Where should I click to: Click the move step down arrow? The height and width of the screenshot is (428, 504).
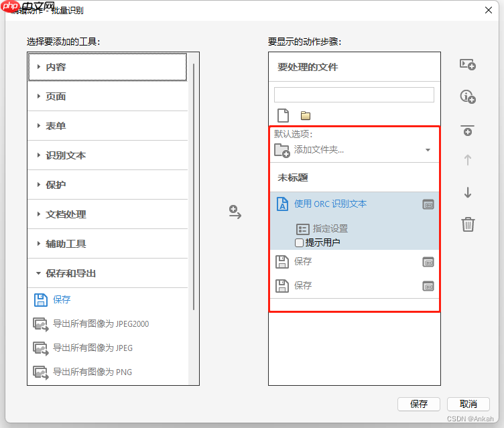(x=468, y=192)
